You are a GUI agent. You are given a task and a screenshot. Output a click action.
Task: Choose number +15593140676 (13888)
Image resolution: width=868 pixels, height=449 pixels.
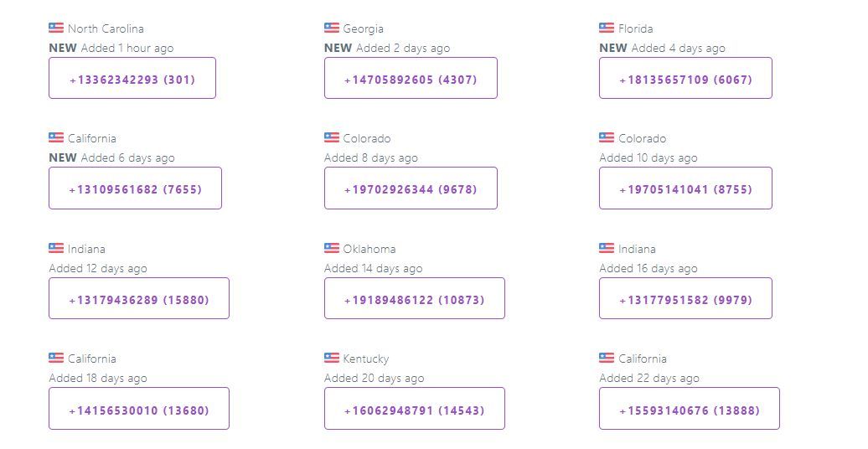click(690, 409)
